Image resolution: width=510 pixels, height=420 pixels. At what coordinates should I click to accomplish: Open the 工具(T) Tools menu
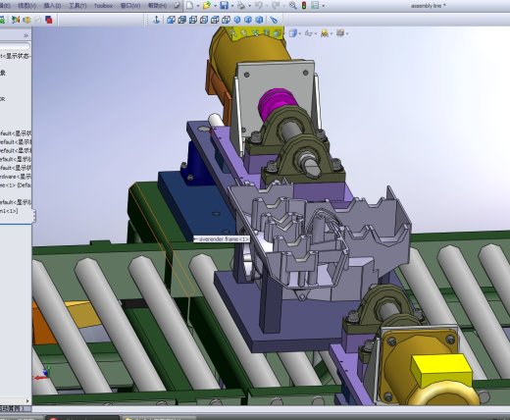77,6
